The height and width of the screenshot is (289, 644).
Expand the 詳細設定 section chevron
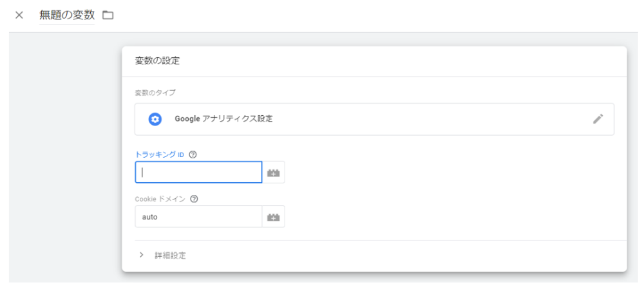pos(142,255)
